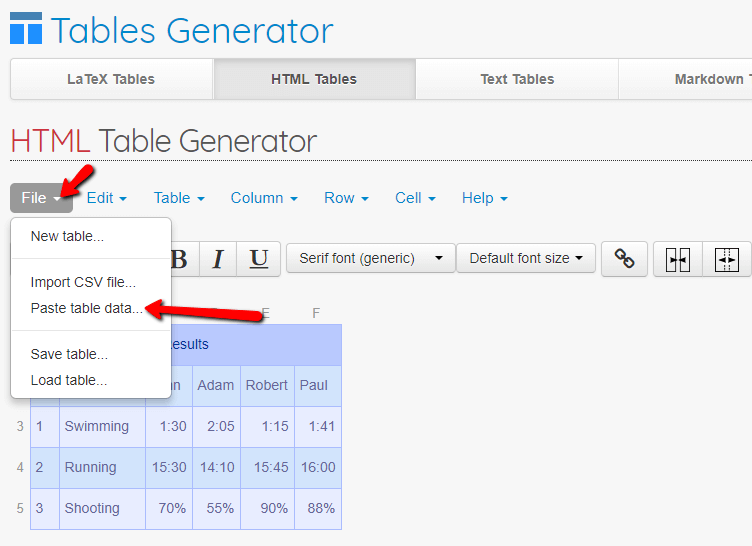
Task: Select the results title cell
Action: pyautogui.click(x=256, y=344)
